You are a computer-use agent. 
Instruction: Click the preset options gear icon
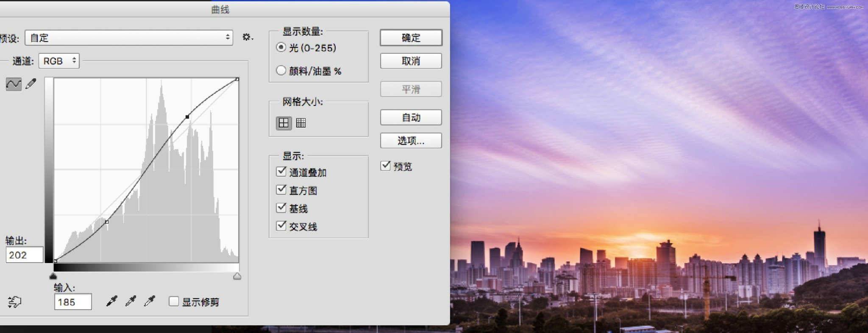click(x=247, y=37)
